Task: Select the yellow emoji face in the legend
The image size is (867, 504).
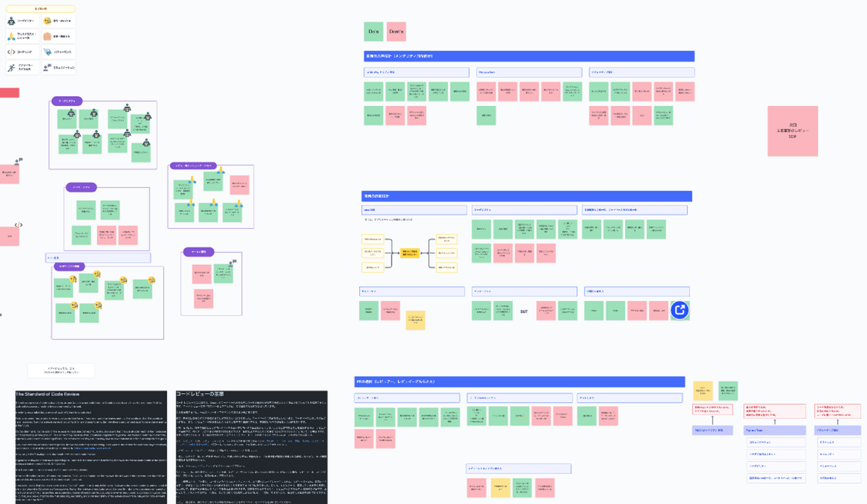Action: coord(48,22)
